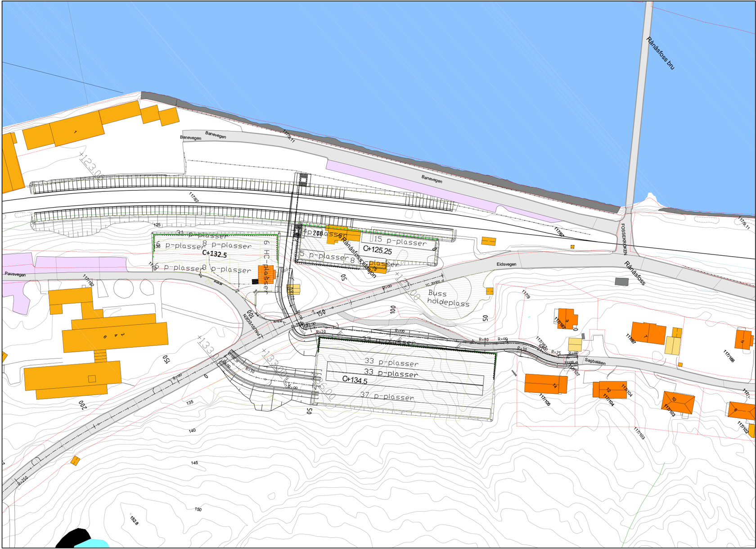
Task: Select the "C+132.5" elevation label
Action: pos(214,254)
